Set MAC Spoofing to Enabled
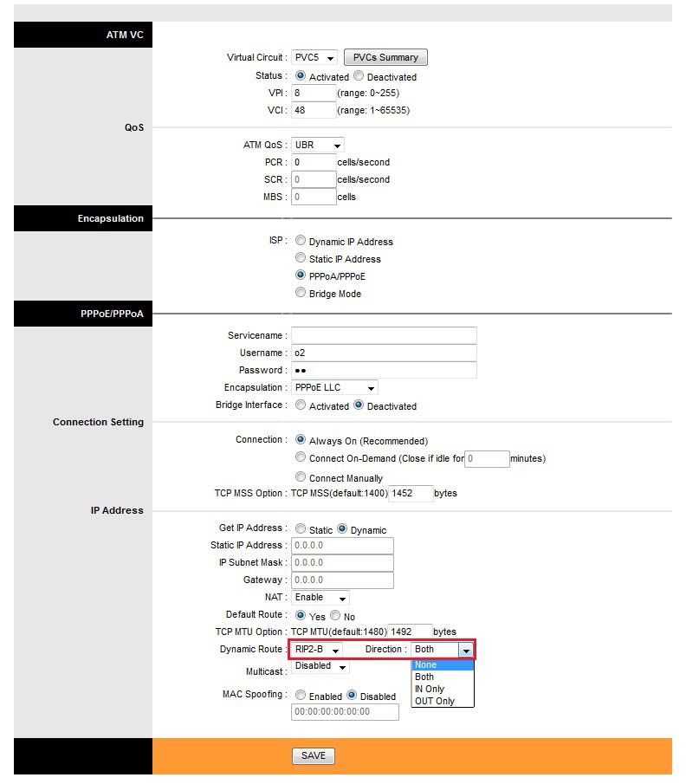Image resolution: width=686 pixels, height=784 pixels. 300,695
